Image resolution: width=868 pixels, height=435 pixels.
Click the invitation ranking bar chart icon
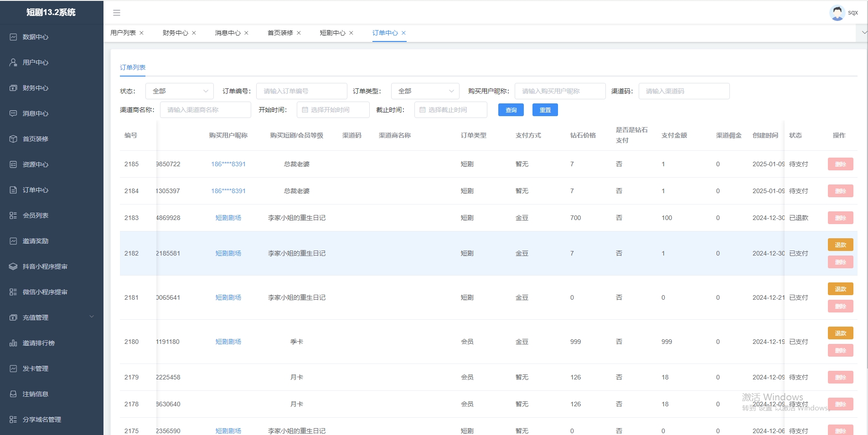13,343
